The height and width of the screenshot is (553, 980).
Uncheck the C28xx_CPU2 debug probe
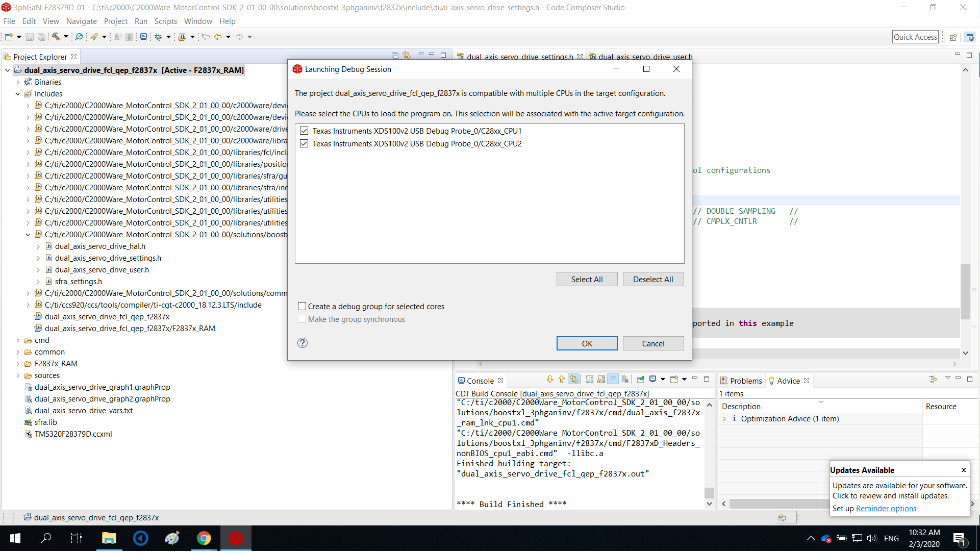304,143
